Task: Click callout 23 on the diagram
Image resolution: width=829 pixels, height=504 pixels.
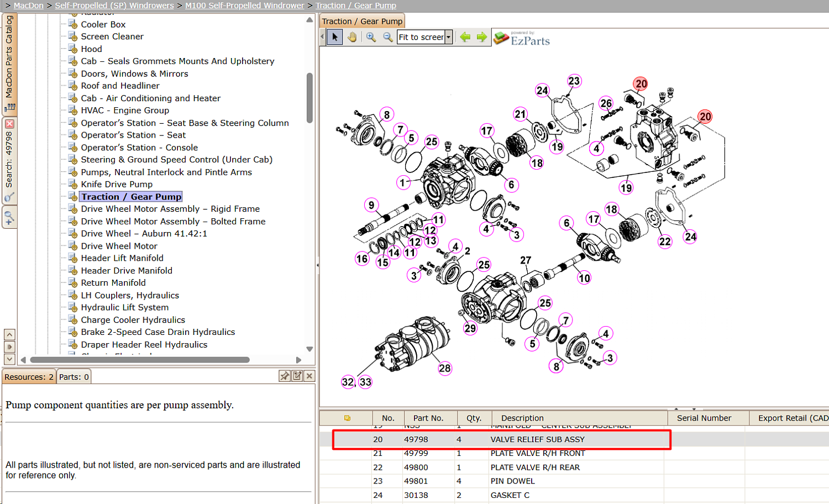Action: click(x=574, y=81)
